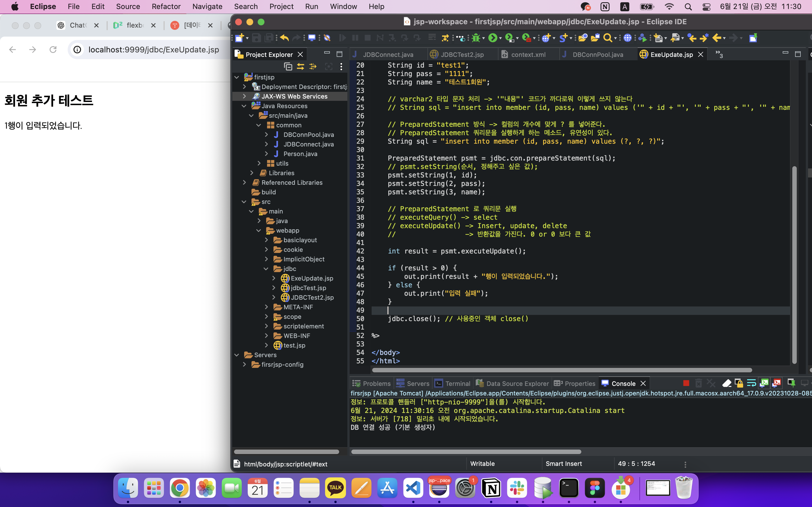Image resolution: width=812 pixels, height=507 pixels.
Task: Open jdbcTest.jsp in Project Explorer
Action: click(308, 288)
